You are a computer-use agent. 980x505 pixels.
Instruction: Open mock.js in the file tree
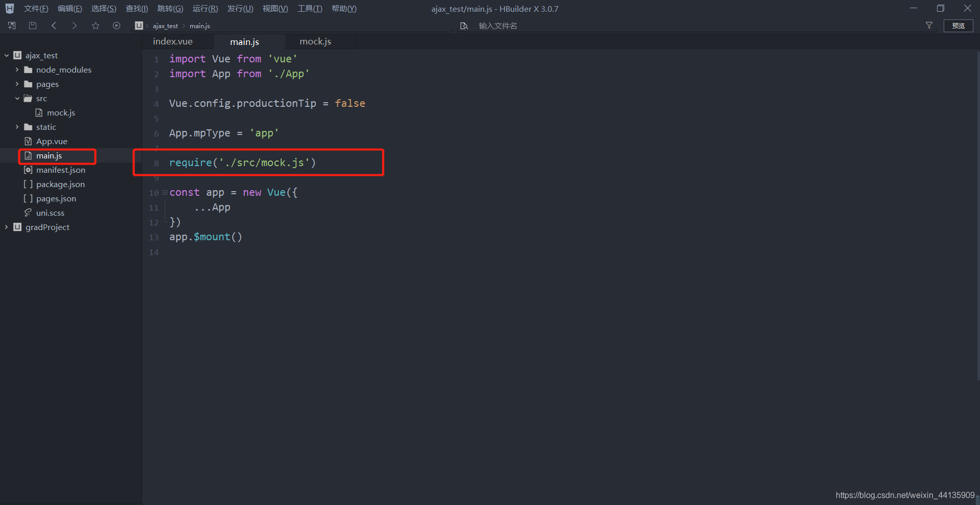(61, 112)
